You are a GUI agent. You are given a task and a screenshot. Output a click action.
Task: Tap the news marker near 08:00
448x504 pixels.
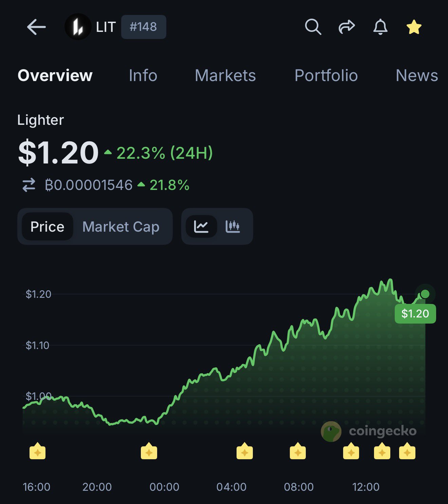(x=298, y=451)
